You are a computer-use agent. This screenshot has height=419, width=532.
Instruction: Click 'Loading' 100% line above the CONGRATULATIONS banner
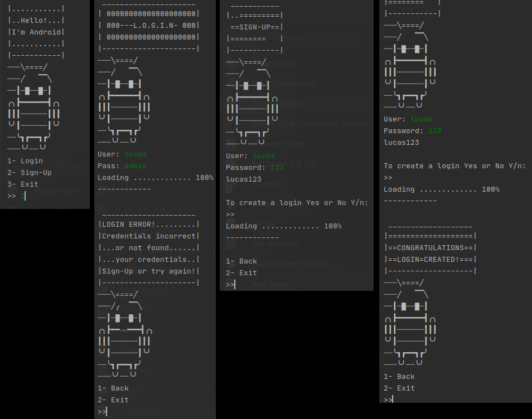point(442,189)
